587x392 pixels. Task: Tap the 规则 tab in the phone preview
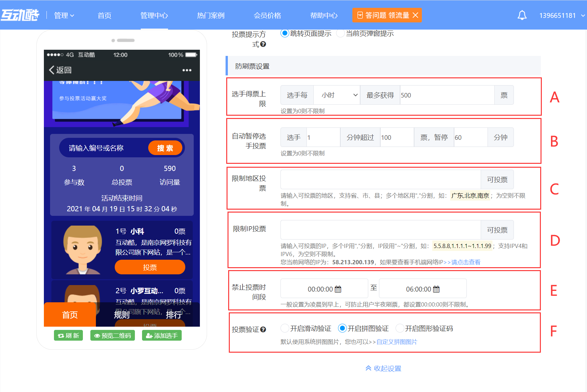click(x=122, y=315)
